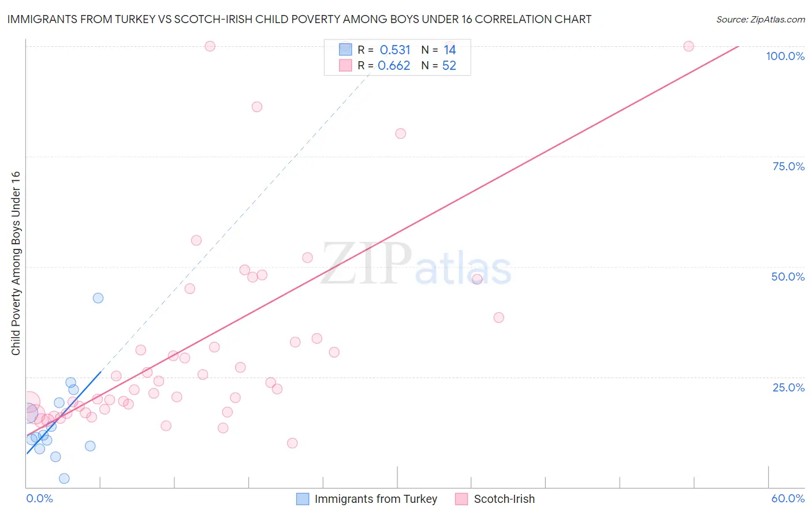The image size is (812, 515).
Task: Select the lowest blue data point near 2%
Action: point(64,478)
